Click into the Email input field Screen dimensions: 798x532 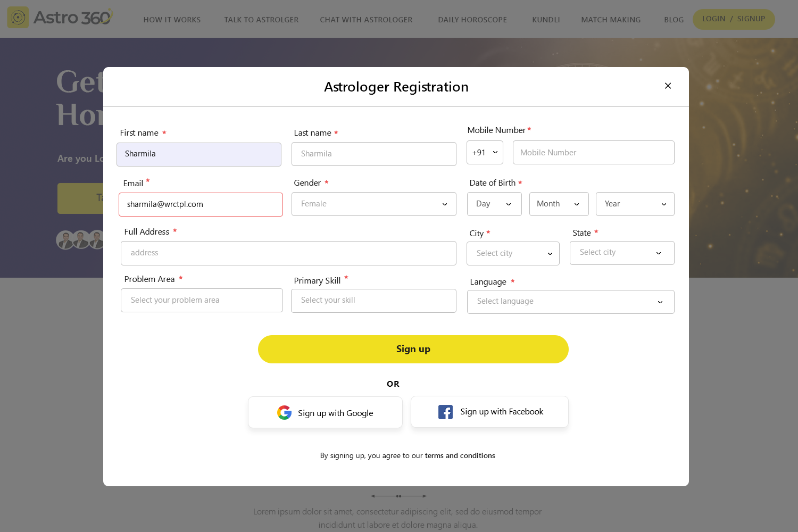[201, 204]
